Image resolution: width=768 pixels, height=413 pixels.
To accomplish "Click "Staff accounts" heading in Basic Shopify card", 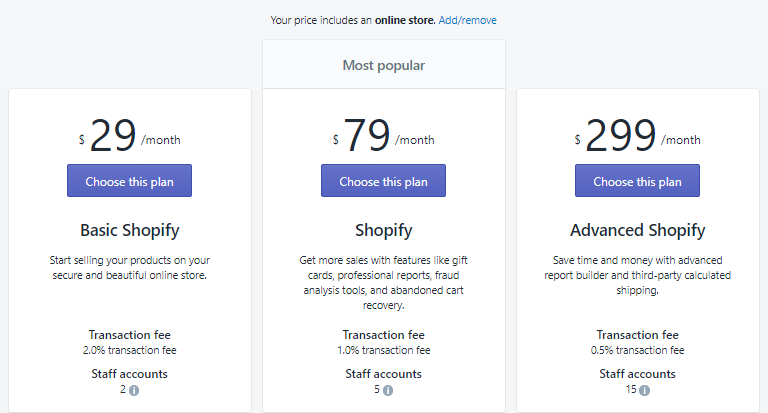I will (x=129, y=374).
